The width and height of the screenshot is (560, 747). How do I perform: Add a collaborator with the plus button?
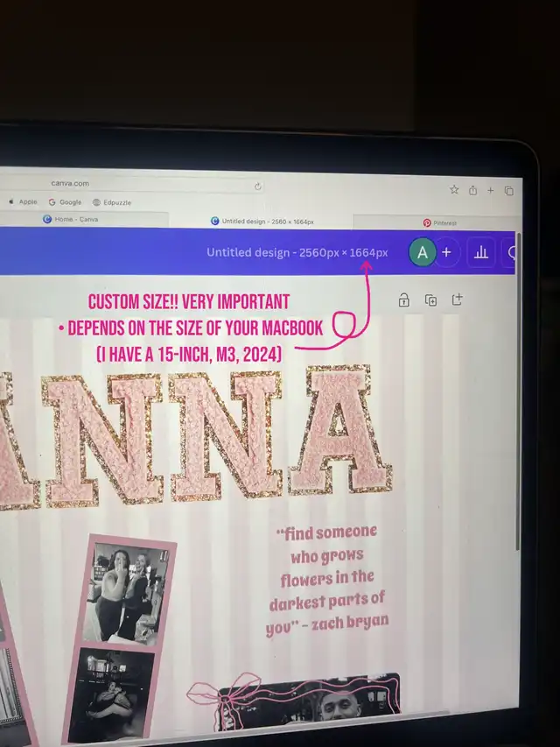click(446, 253)
